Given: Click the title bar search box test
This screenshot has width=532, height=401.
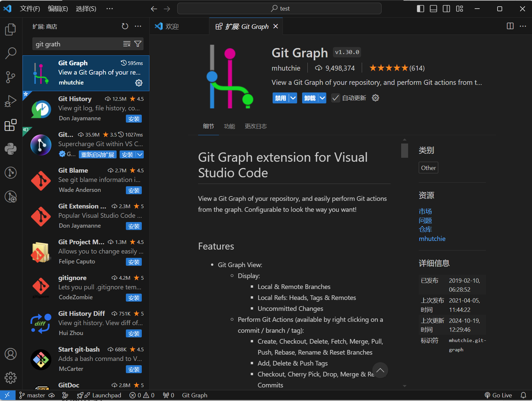Looking at the screenshot, I should pos(279,9).
